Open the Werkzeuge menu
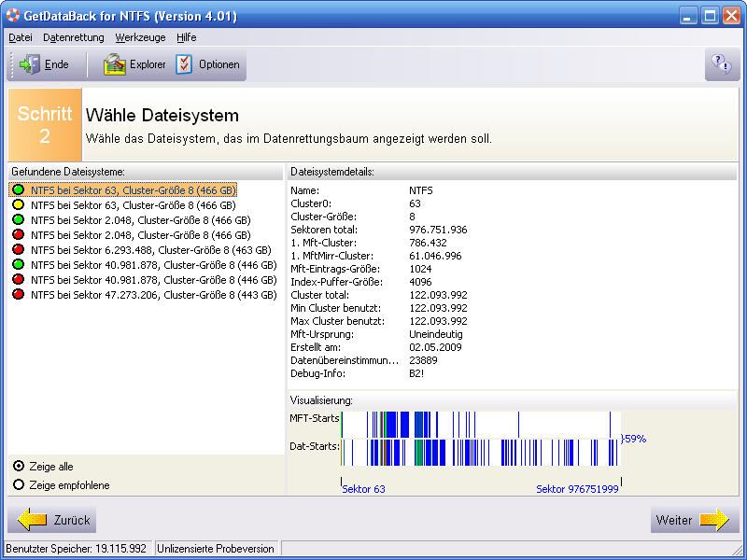The width and height of the screenshot is (747, 560). [x=141, y=37]
